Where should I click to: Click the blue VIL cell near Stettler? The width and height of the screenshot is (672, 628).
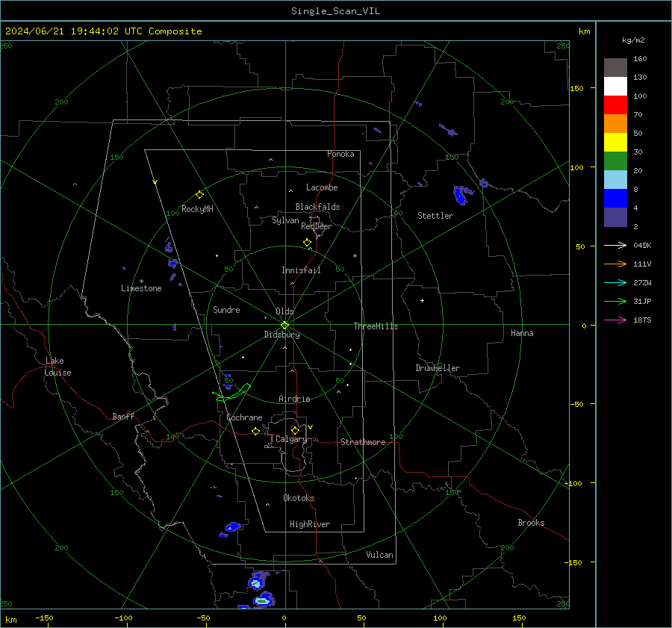click(x=460, y=195)
